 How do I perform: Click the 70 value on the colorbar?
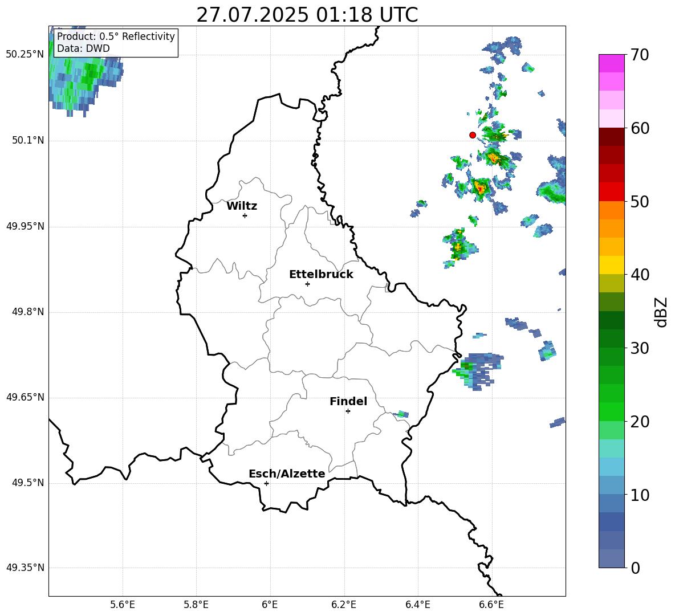tap(640, 55)
